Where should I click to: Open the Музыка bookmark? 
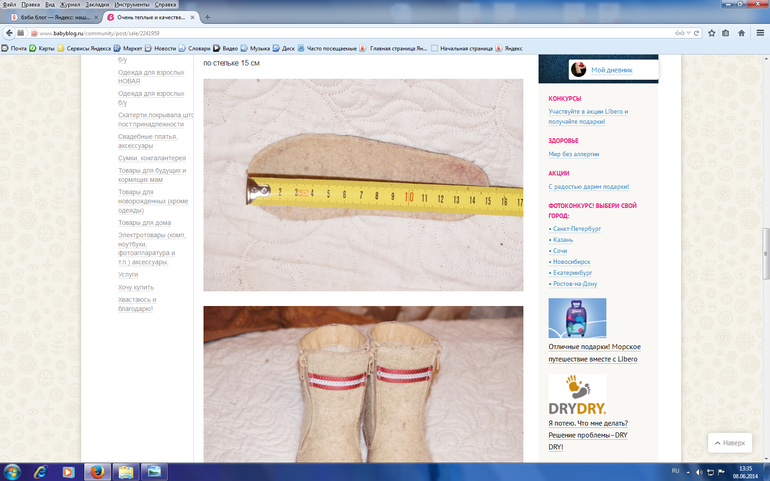tap(255, 48)
